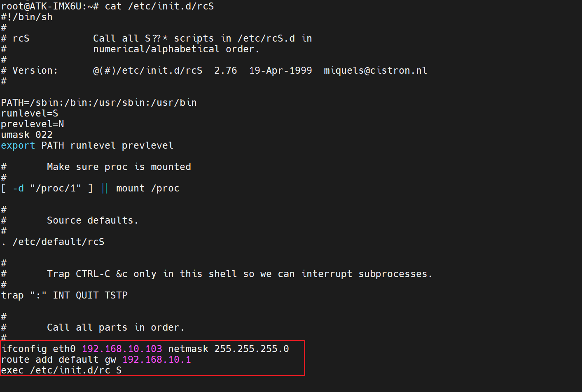Click the email miquels@cistron.nl
The image size is (582, 392).
375,70
